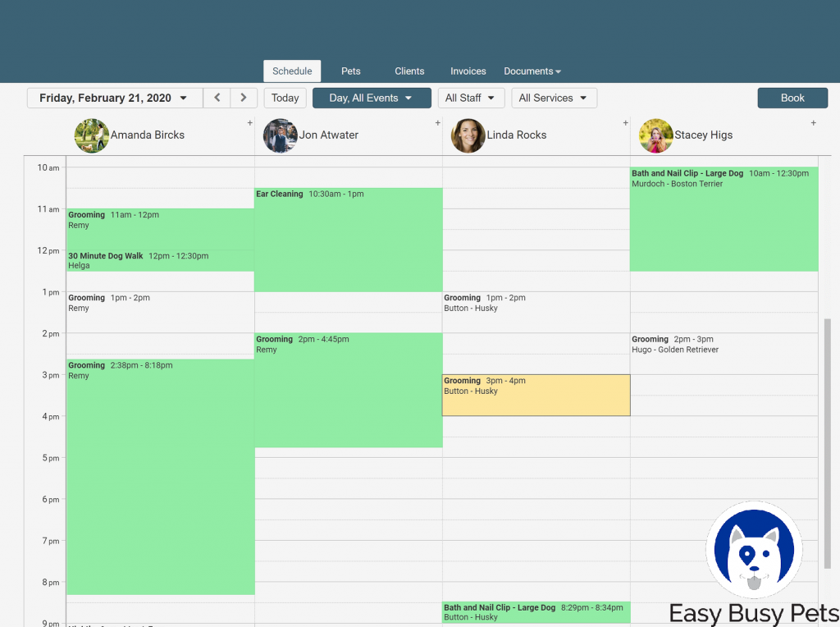The height and width of the screenshot is (627, 840).
Task: Click the Easy Busy Pets dog logo
Action: click(754, 550)
